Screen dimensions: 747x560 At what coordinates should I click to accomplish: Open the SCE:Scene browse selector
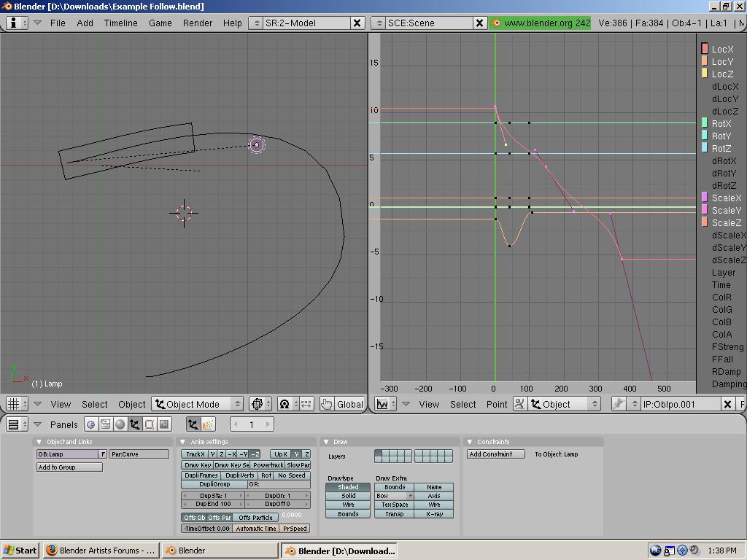point(379,23)
